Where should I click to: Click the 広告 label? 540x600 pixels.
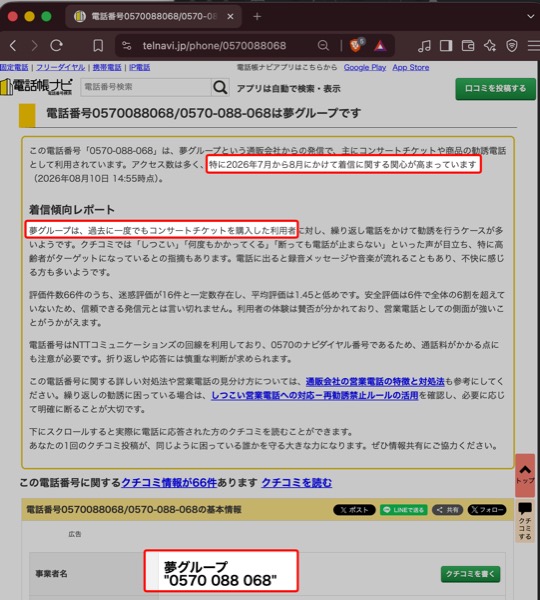point(75,534)
